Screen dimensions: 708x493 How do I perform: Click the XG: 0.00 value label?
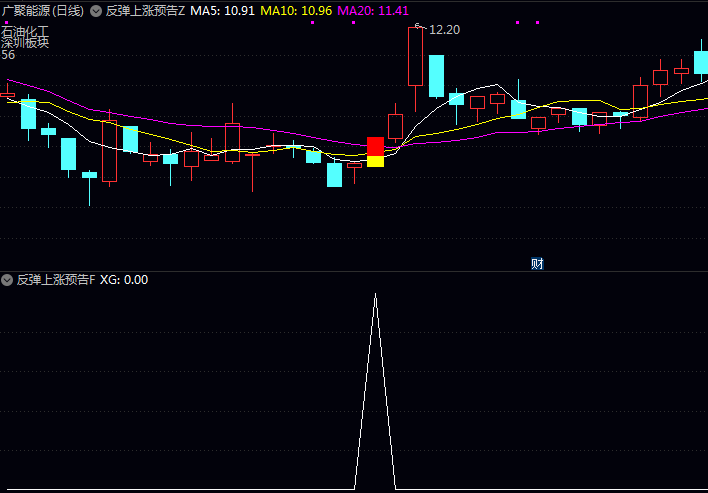pyautogui.click(x=125, y=280)
